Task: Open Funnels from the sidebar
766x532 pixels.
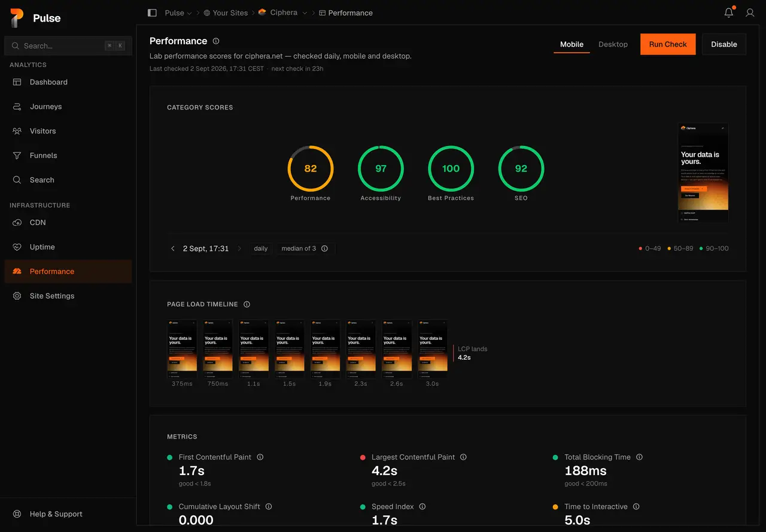Action: (68, 156)
